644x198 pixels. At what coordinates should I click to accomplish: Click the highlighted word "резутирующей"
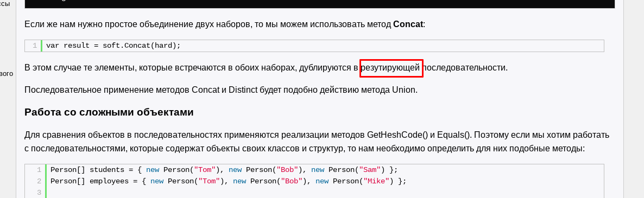392,67
